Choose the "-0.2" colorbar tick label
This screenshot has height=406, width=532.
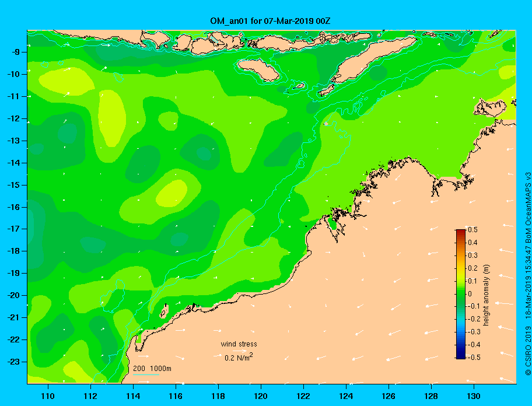point(474,319)
